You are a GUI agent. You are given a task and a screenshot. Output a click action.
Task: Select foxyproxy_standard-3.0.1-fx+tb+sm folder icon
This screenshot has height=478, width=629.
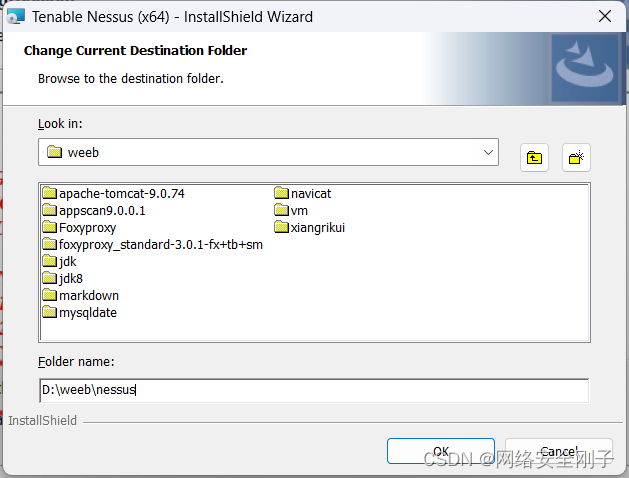(x=50, y=244)
